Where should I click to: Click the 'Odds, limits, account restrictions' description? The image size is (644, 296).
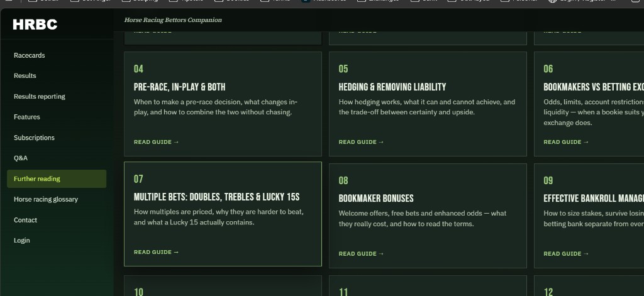click(594, 112)
